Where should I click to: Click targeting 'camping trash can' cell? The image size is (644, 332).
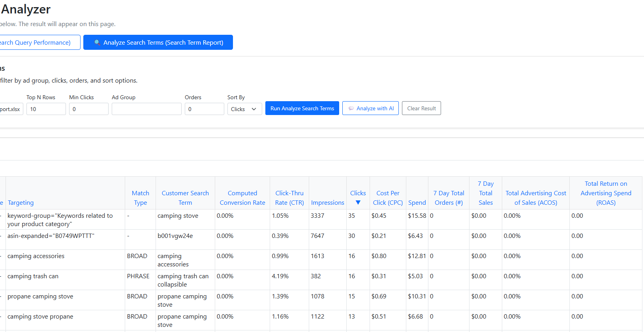(65, 280)
